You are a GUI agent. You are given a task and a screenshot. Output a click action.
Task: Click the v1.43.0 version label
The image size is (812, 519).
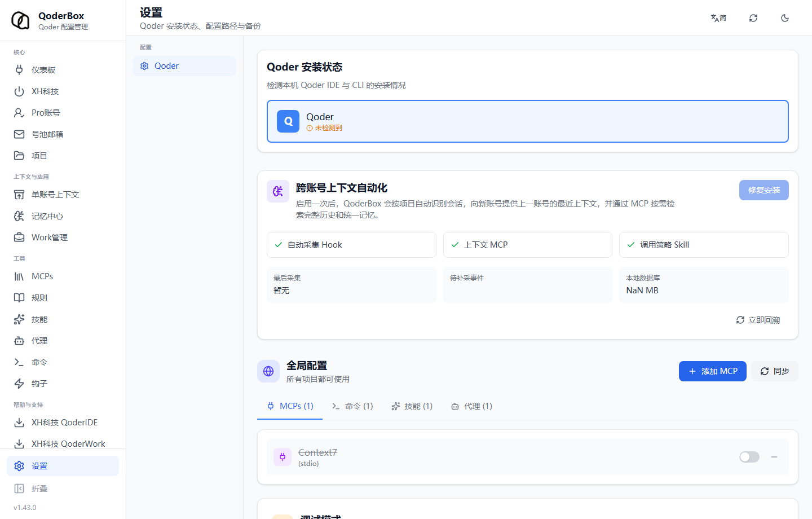coord(25,508)
